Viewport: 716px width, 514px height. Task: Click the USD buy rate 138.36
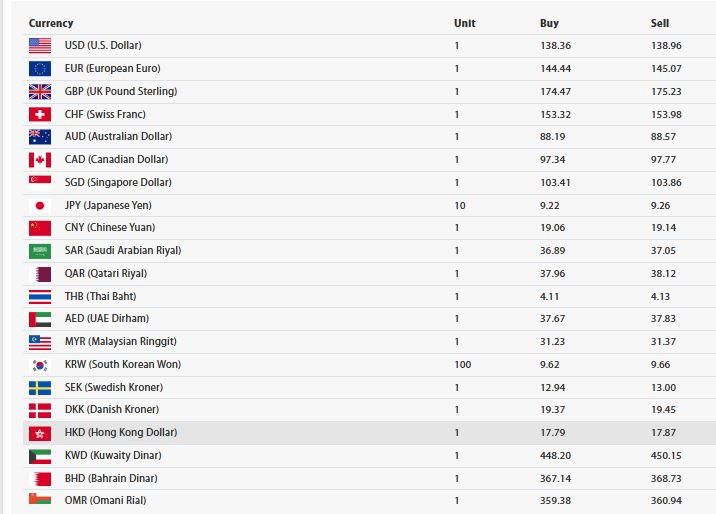(555, 46)
